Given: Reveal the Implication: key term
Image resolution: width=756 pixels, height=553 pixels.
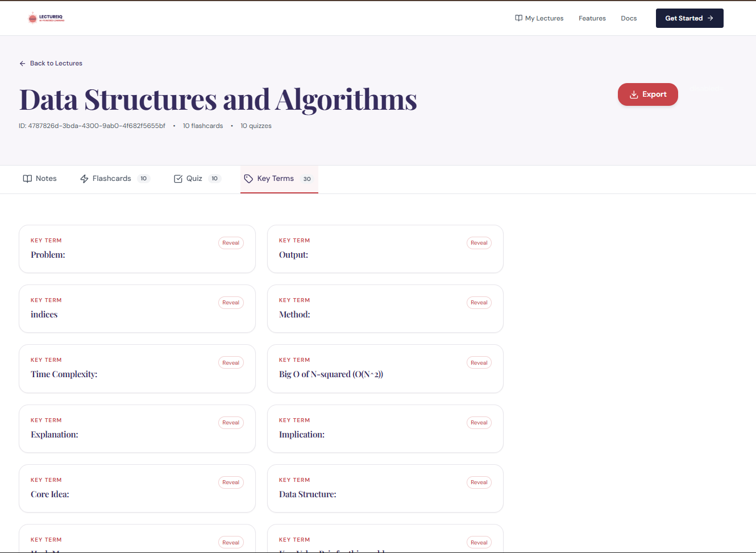Looking at the screenshot, I should click(x=479, y=423).
